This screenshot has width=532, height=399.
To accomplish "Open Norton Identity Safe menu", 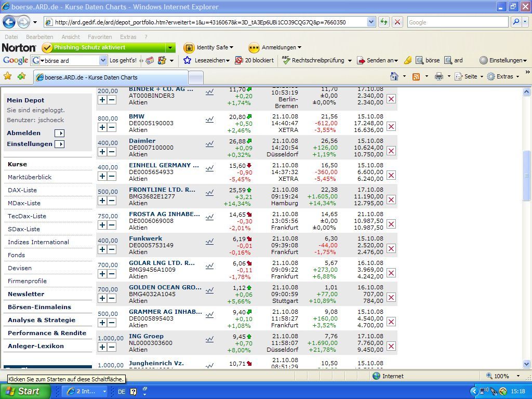I will tap(208, 47).
